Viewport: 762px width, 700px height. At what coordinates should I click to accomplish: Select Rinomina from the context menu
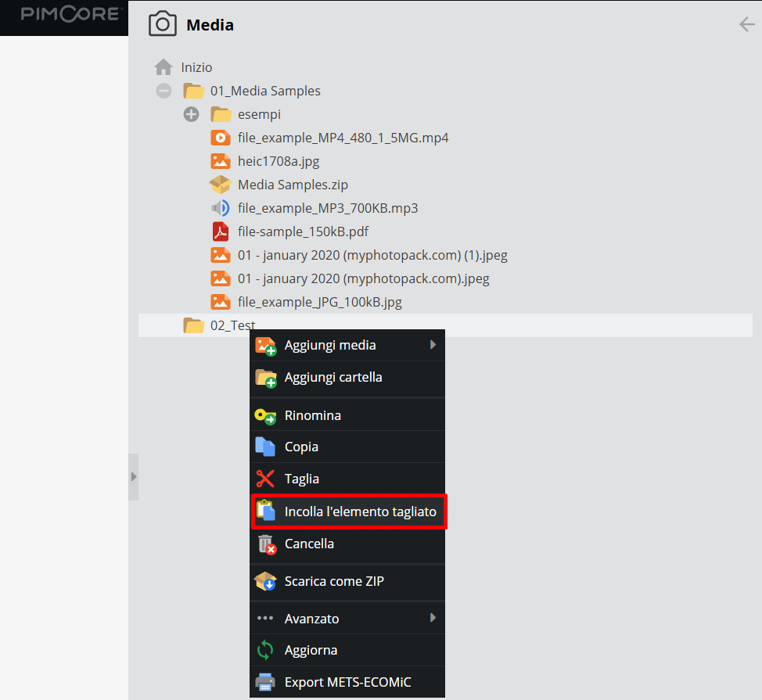(313, 415)
